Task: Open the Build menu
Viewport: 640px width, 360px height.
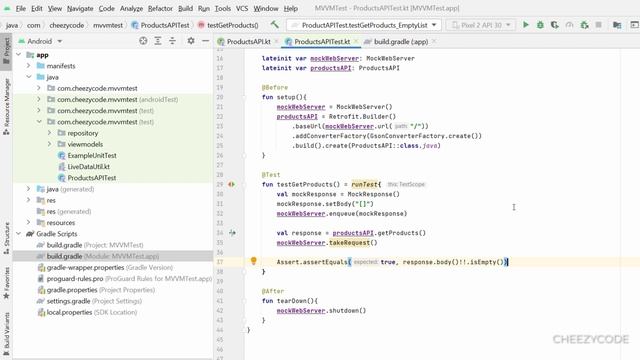Action: tap(185, 8)
